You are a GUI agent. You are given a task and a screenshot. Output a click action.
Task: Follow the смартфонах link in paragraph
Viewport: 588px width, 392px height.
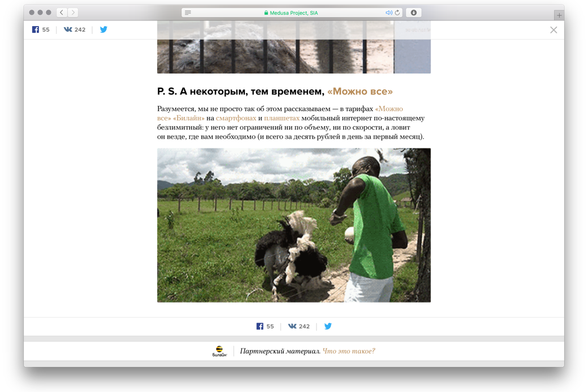click(x=236, y=118)
